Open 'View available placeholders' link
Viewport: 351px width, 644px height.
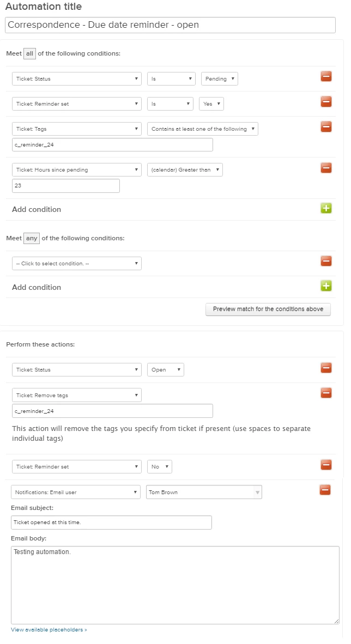(49, 630)
